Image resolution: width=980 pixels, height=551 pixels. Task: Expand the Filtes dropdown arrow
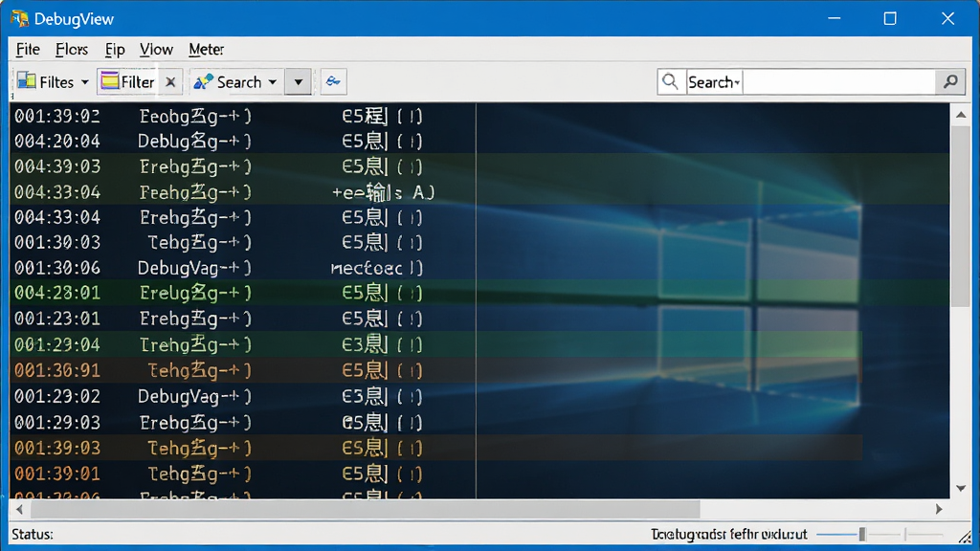[85, 82]
